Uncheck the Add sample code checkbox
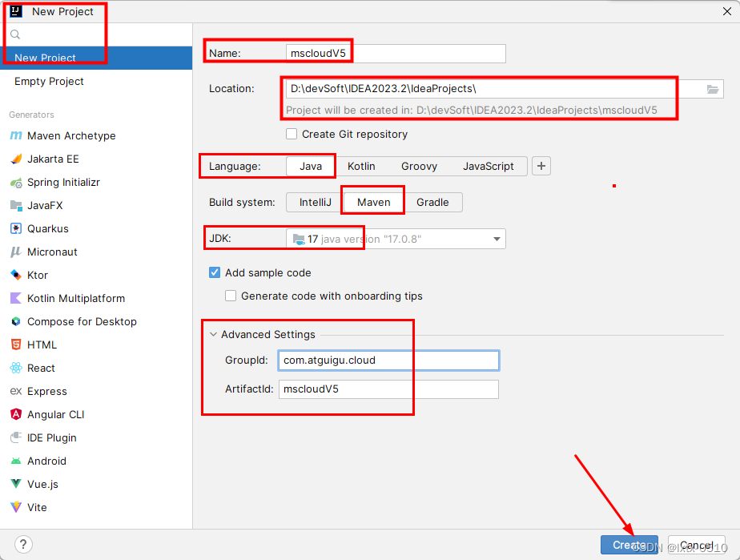 (x=215, y=272)
